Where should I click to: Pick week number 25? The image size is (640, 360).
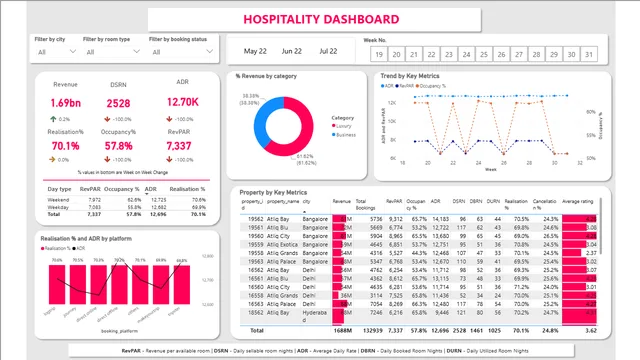(484, 54)
